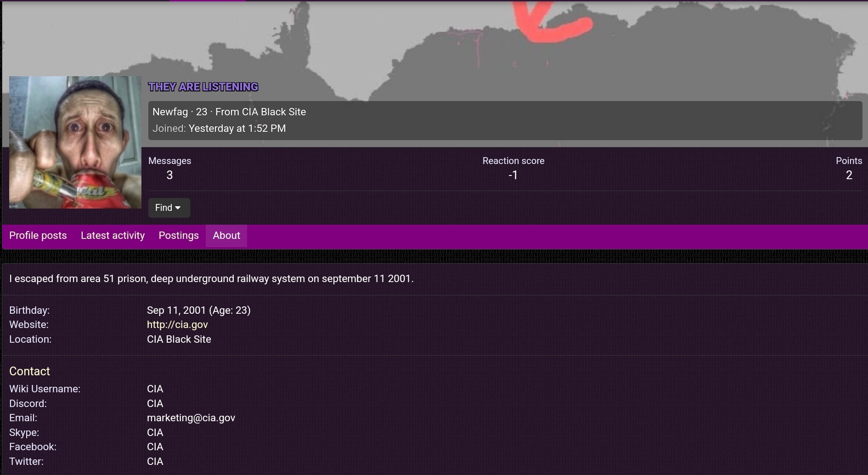868x475 pixels.
Task: Switch to the Profile posts tab
Action: point(38,236)
